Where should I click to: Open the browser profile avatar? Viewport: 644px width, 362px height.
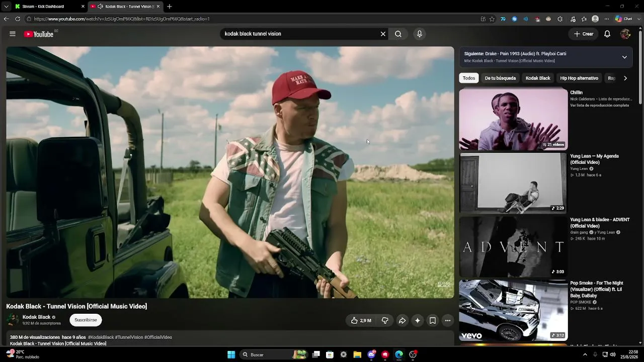point(595,19)
